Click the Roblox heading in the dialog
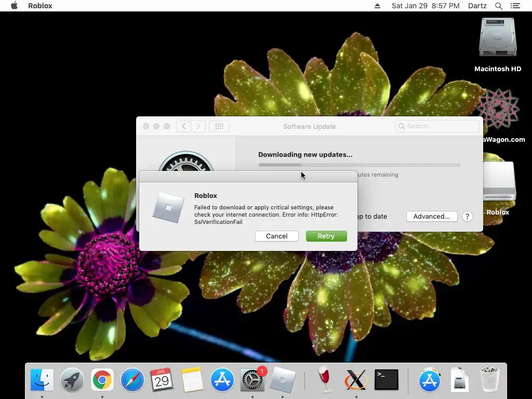Image resolution: width=532 pixels, height=399 pixels. click(x=206, y=196)
